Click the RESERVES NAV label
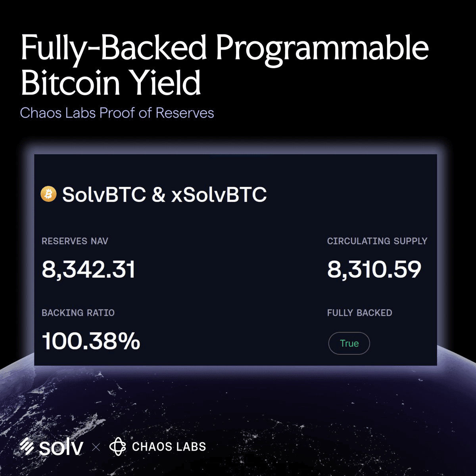The width and height of the screenshot is (476, 476). (x=75, y=241)
